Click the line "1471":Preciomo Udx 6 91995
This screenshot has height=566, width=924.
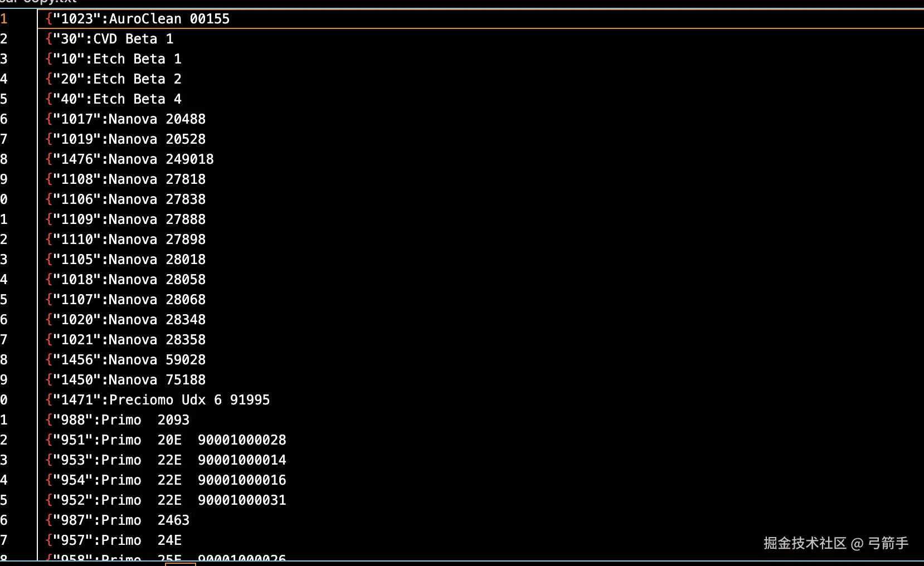158,400
